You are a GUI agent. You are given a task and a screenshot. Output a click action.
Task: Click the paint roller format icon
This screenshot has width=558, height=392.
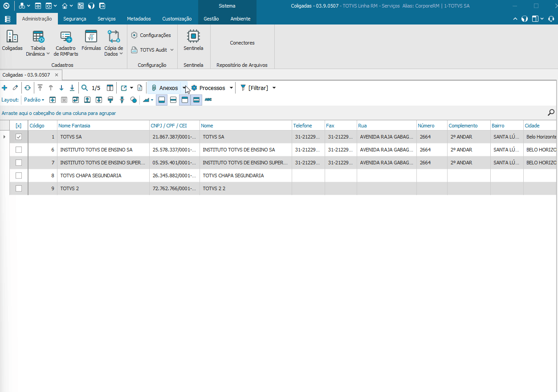click(x=110, y=100)
